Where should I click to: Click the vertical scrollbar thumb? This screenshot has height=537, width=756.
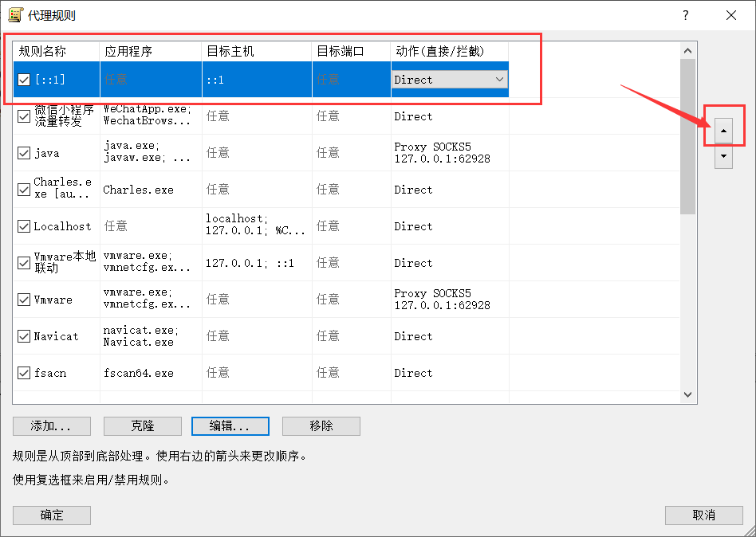[x=688, y=135]
